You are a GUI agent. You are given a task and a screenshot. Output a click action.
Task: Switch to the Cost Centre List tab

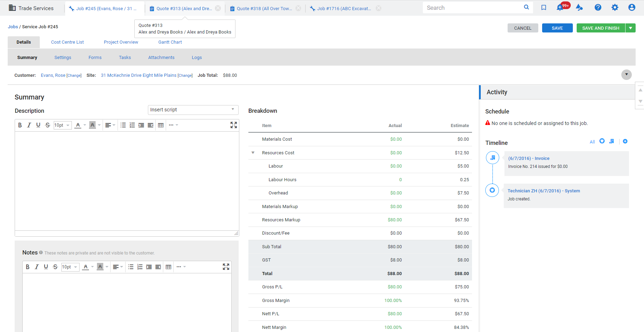tap(67, 42)
